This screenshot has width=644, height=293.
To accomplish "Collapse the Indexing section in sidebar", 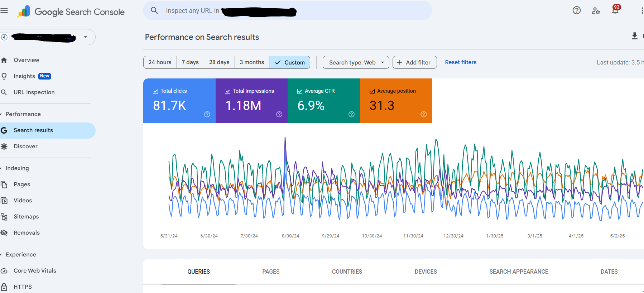I will click(17, 168).
